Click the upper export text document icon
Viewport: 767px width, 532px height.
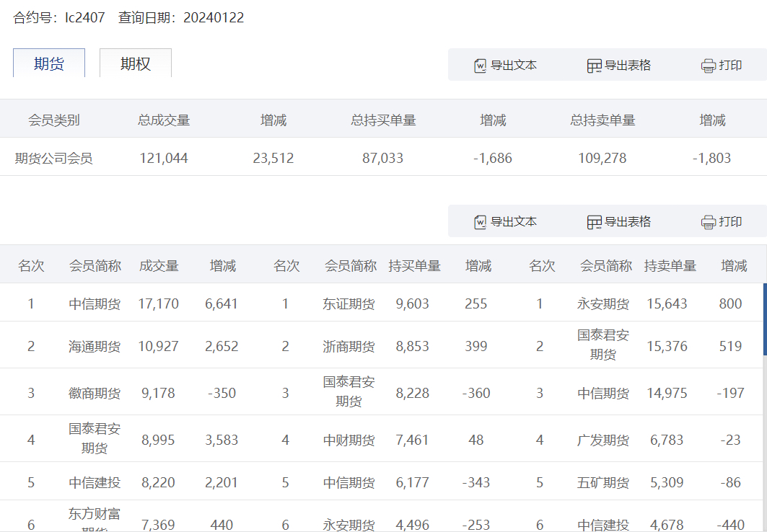point(480,66)
